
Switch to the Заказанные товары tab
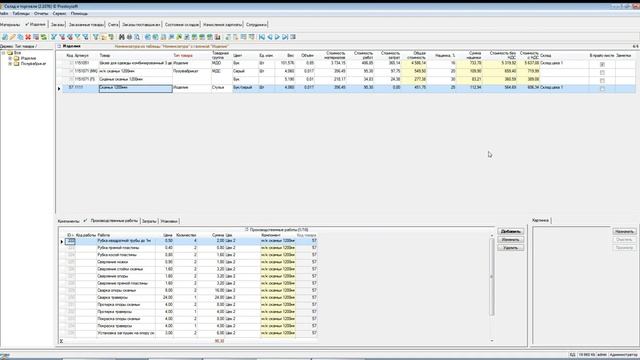click(x=86, y=25)
